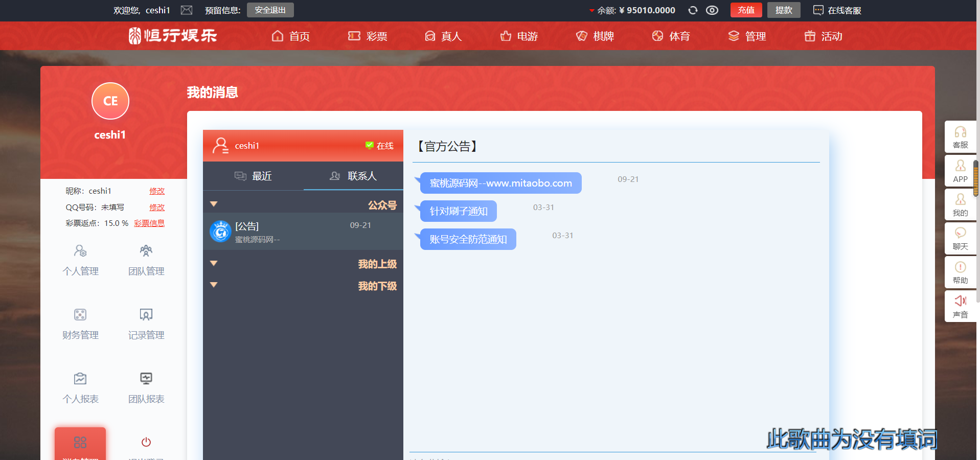Open the APP download sidebar icon
Viewport: 980px width, 460px height.
[960, 171]
